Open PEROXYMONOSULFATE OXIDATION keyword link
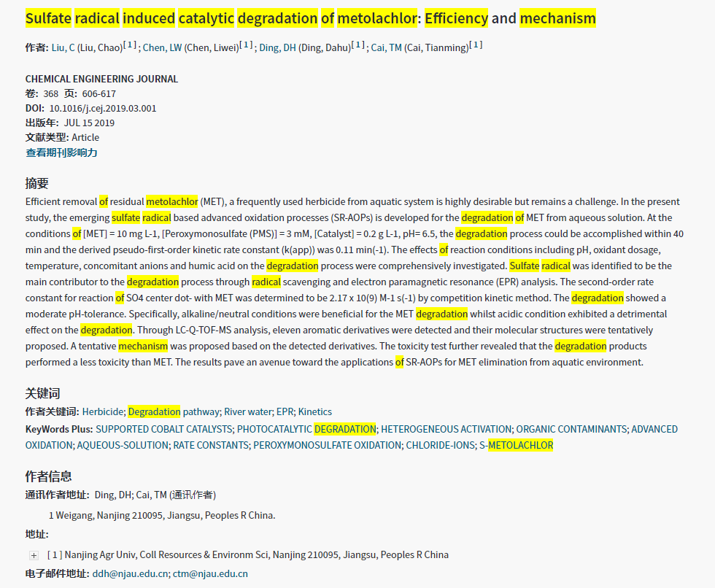Viewport: 715px width, 588px height. pos(327,445)
